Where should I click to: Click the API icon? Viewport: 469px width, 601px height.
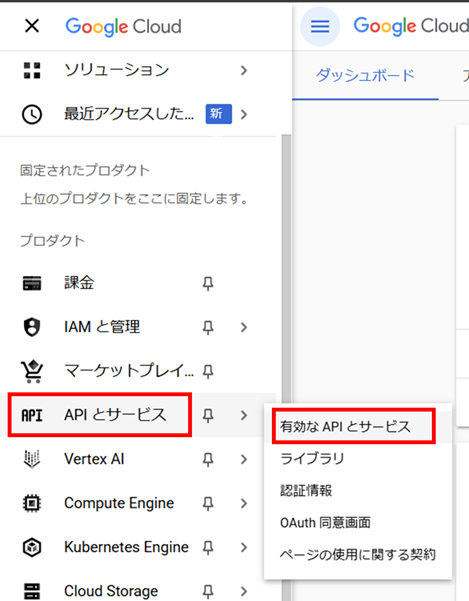(x=32, y=415)
